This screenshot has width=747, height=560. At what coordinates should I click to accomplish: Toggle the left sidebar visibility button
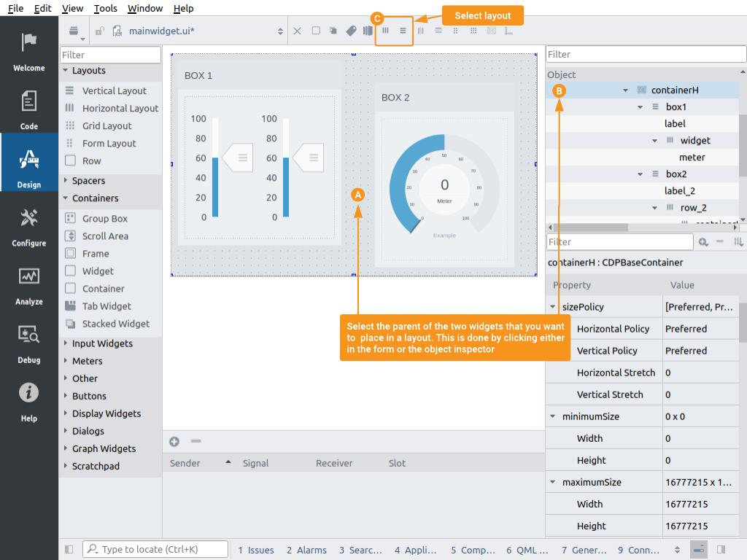(x=69, y=549)
